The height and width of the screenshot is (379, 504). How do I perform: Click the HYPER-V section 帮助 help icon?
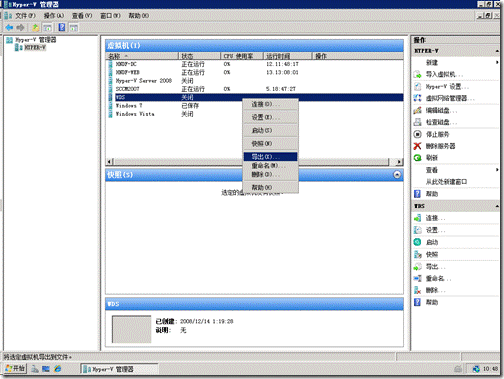click(417, 194)
